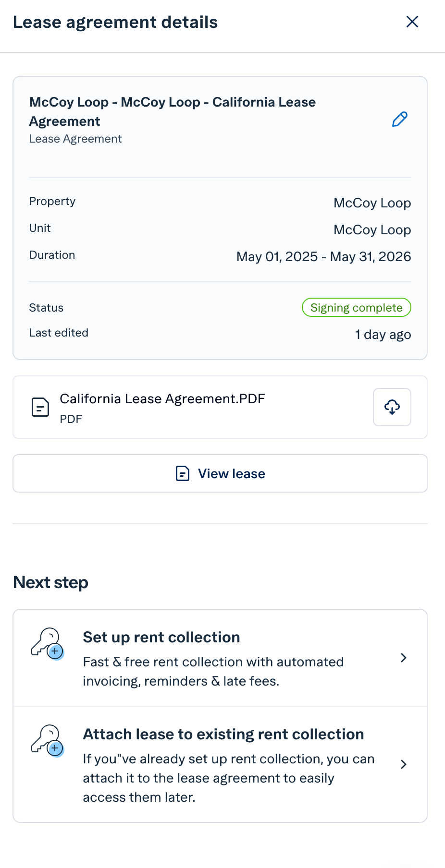Close the lease agreement details panel

pyautogui.click(x=412, y=22)
